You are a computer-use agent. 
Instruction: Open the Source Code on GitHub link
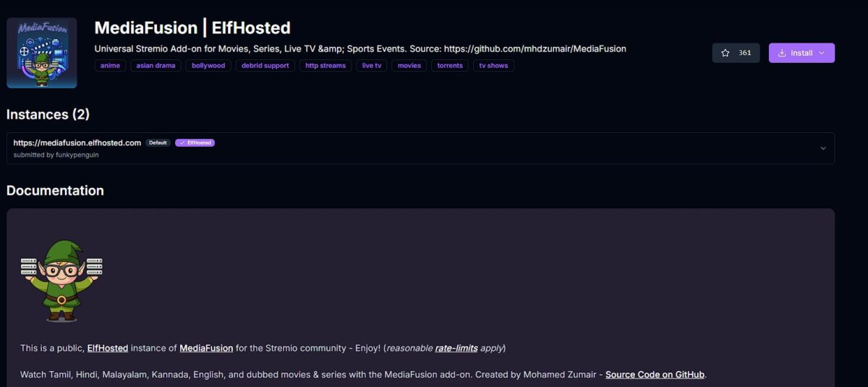(x=655, y=375)
